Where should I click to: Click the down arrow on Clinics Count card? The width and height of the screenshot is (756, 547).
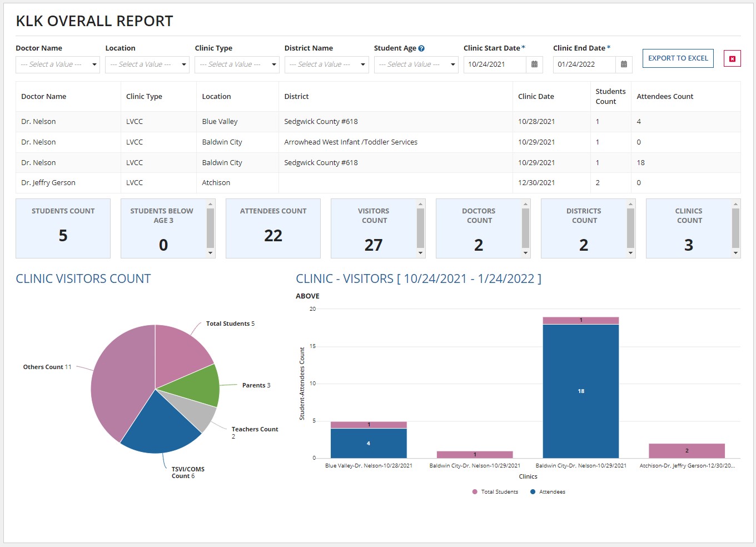(735, 253)
